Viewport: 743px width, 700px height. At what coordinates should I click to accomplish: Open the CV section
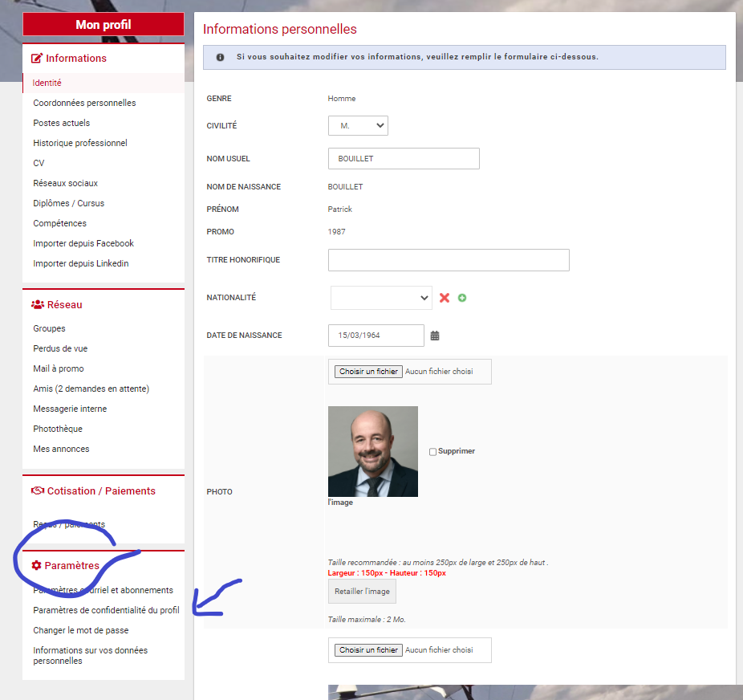coord(39,163)
